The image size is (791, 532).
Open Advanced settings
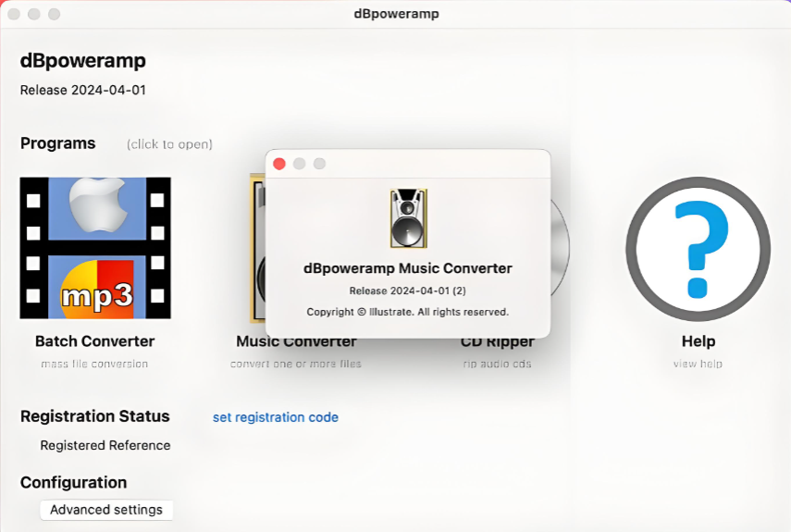[106, 510]
